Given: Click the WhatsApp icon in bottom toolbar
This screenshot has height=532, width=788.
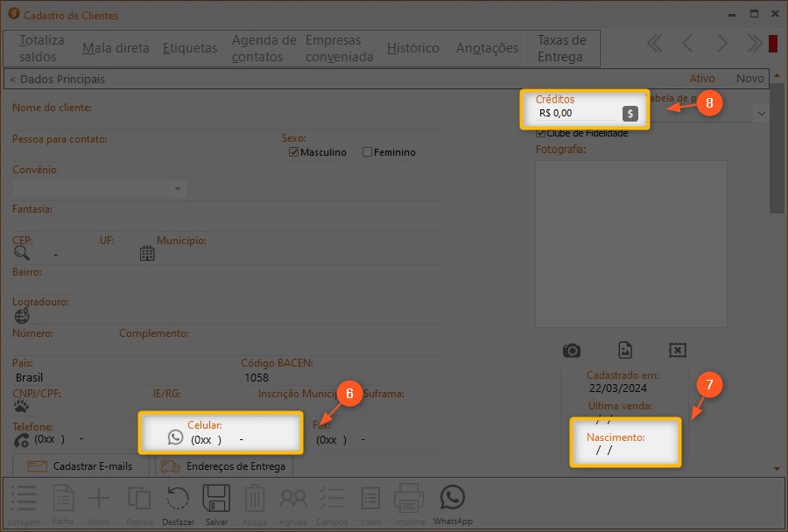Looking at the screenshot, I should coord(452,500).
